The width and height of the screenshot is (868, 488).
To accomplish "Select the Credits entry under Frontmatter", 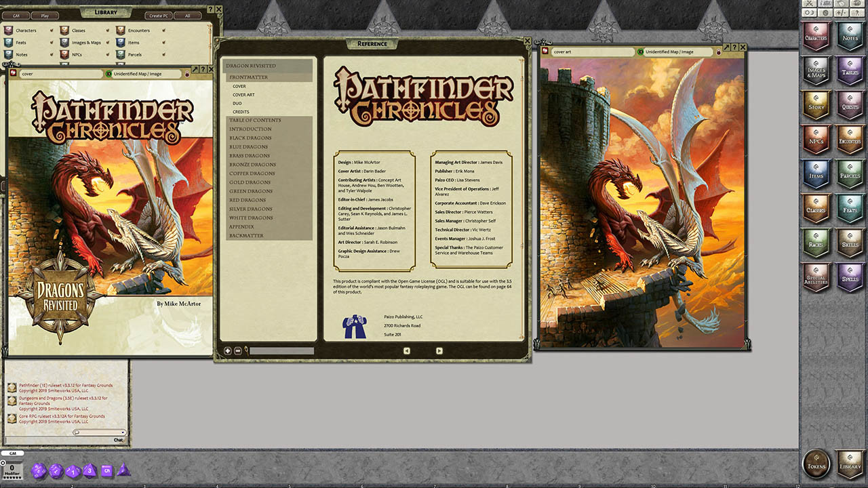I will (x=241, y=112).
